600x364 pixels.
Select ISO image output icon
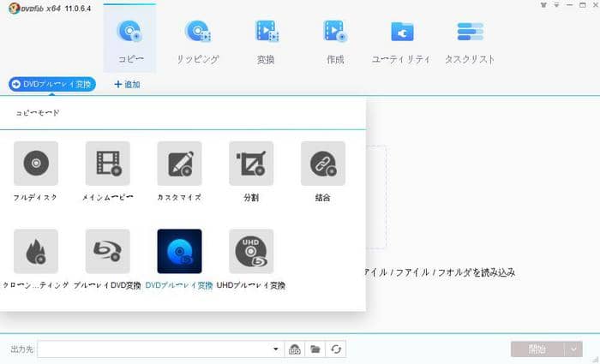click(x=295, y=349)
